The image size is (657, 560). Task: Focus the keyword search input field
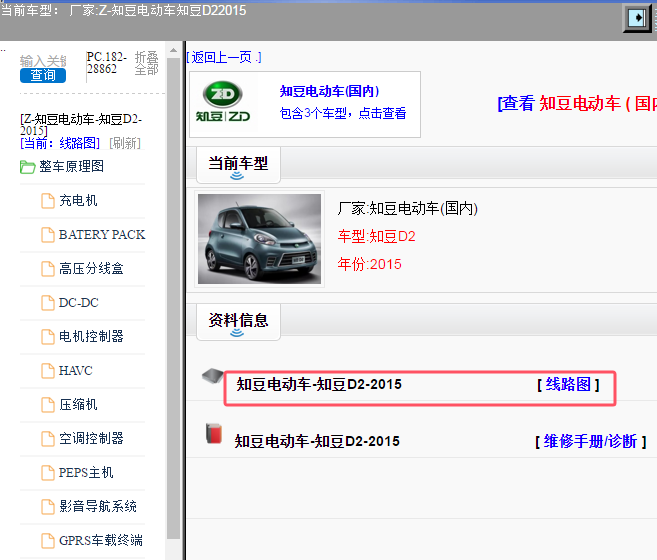tap(43, 61)
